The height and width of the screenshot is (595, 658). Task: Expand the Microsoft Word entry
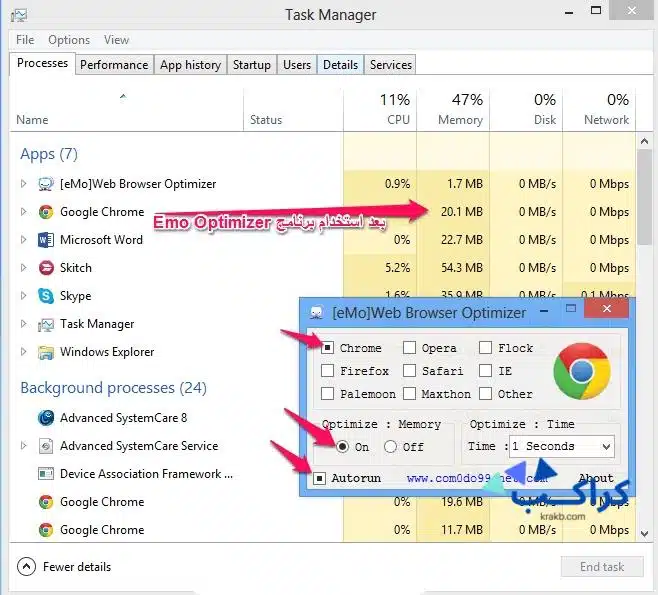[x=24, y=240]
